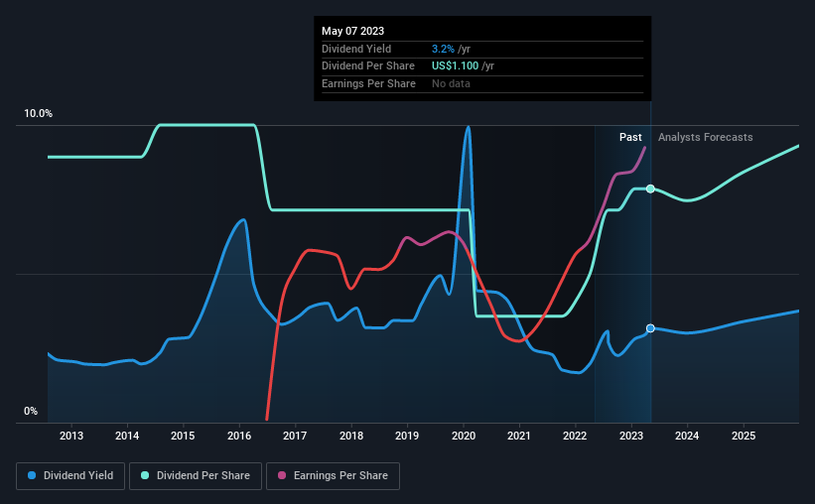The image size is (815, 504).
Task: Click the 2020 x-axis label
Action: [464, 436]
